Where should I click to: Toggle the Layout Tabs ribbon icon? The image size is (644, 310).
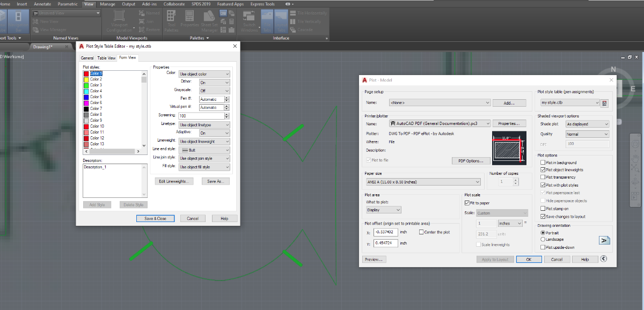281,21
